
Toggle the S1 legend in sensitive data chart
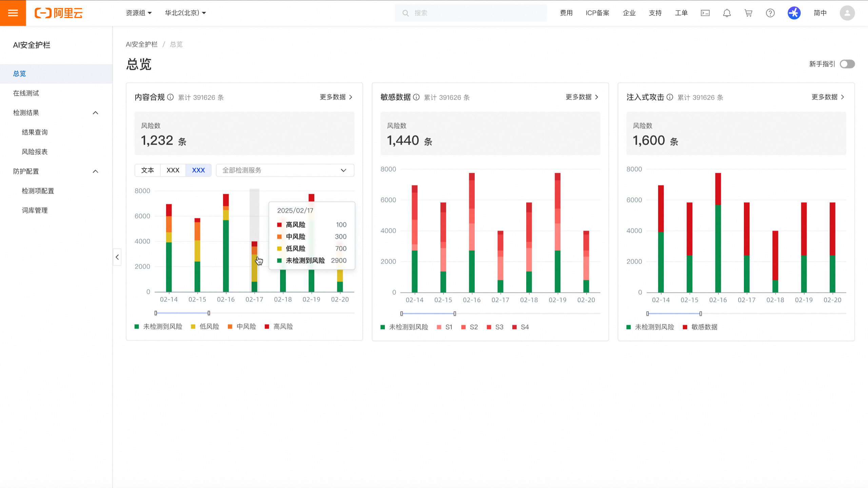447,327
